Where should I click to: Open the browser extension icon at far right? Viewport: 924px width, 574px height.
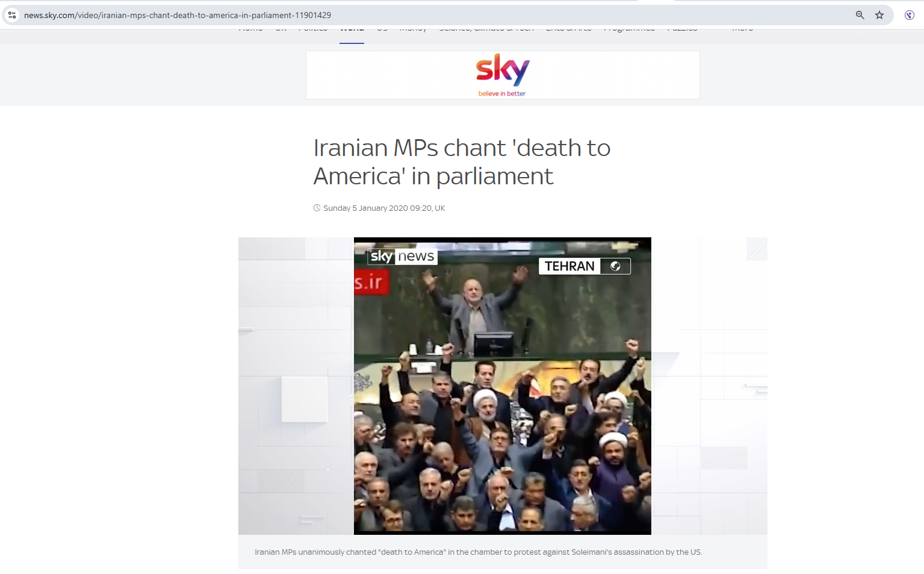909,15
